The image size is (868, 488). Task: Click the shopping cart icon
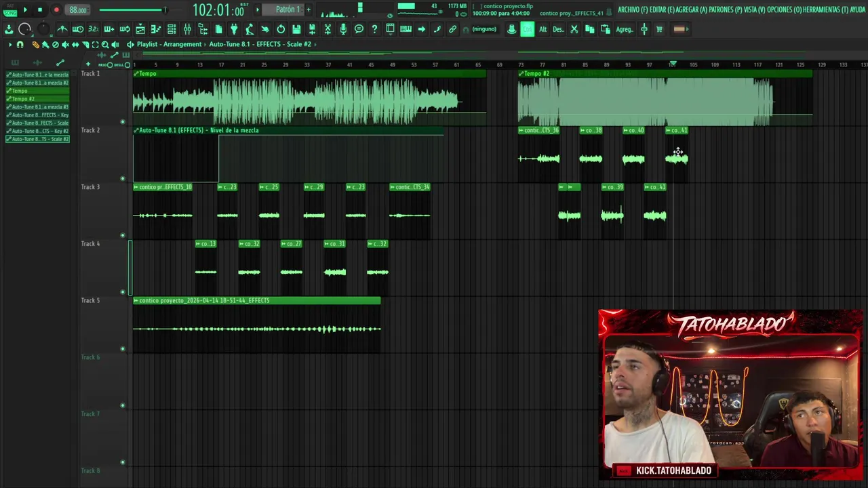(659, 29)
